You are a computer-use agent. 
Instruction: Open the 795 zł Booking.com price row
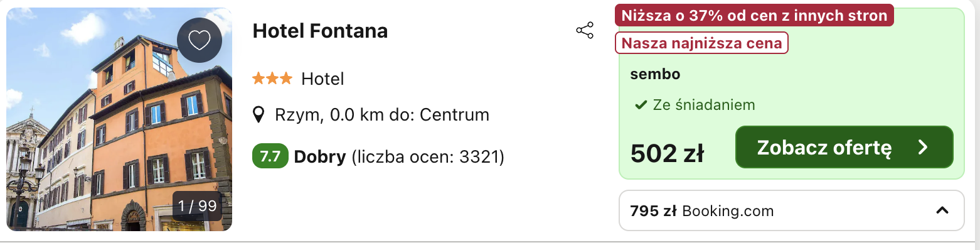point(791,210)
